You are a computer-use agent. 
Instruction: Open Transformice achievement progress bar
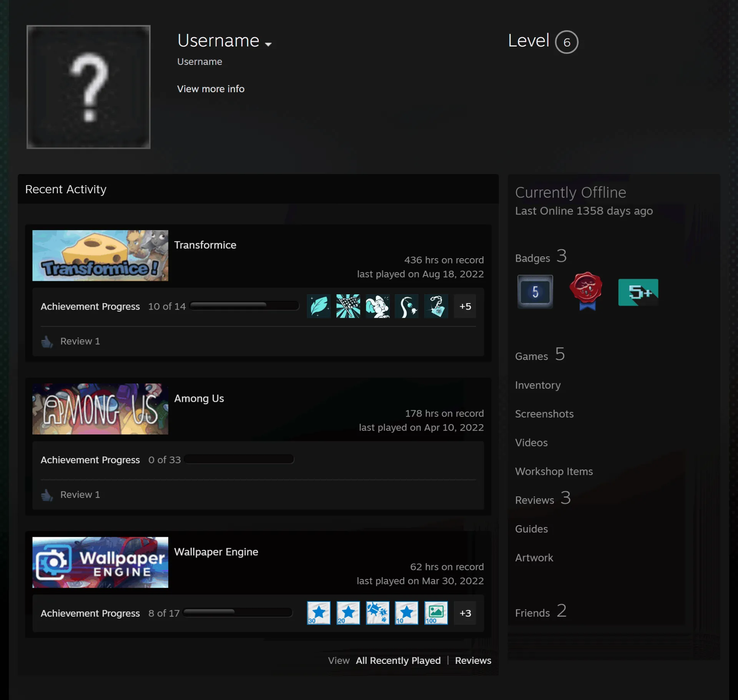[244, 306]
